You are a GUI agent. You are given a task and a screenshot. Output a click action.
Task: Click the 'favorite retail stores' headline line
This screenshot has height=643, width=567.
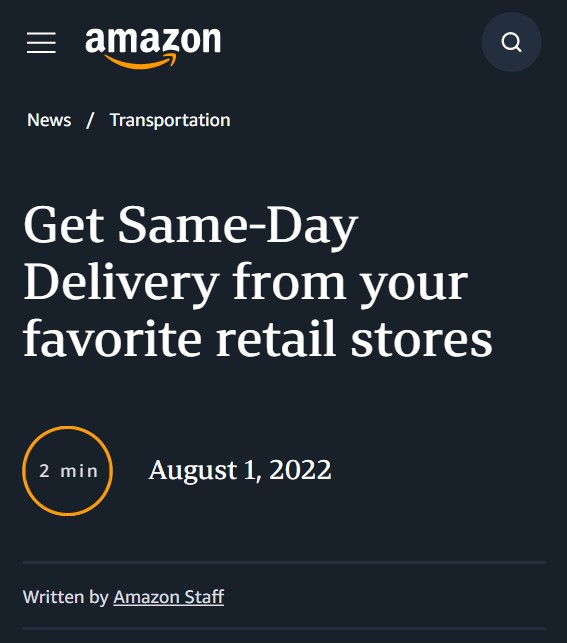pos(258,338)
